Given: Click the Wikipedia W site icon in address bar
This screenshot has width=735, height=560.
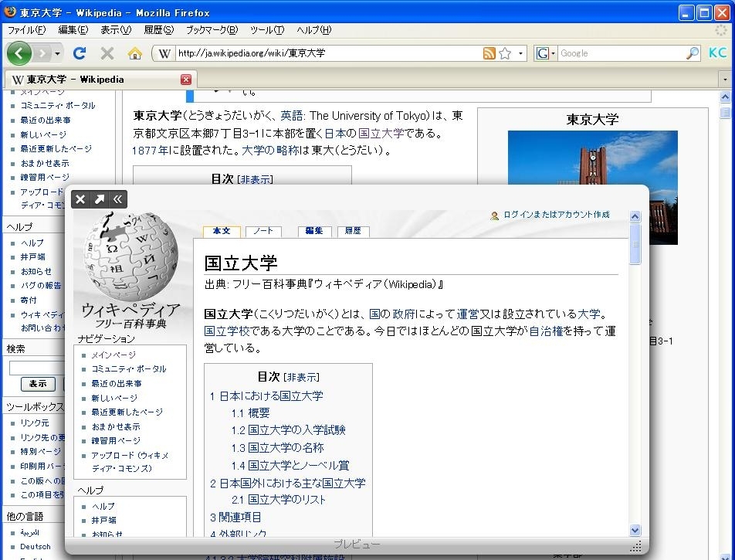Looking at the screenshot, I should point(164,53).
